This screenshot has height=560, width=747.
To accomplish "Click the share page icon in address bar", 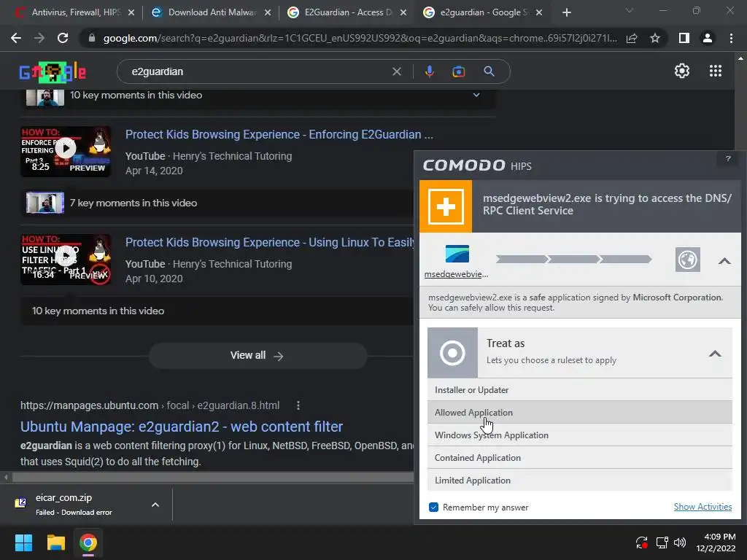I will tap(632, 38).
